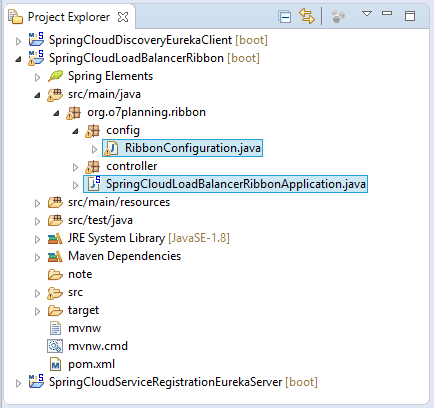The image size is (434, 408).
Task: Click the Collapse All toolbar icon
Action: pos(285,16)
